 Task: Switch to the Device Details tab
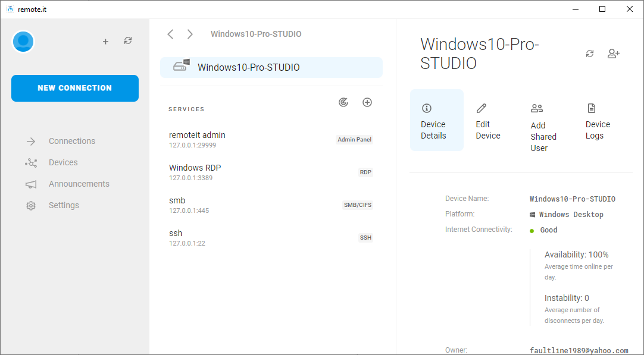(x=437, y=120)
